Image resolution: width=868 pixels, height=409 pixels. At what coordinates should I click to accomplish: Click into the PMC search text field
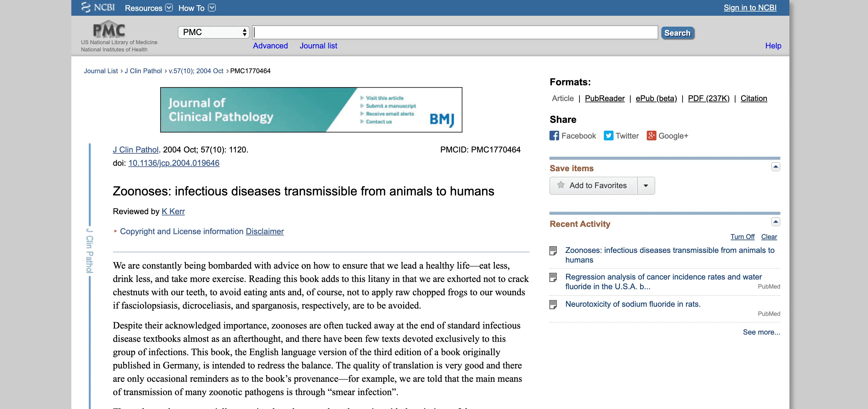[x=455, y=32]
